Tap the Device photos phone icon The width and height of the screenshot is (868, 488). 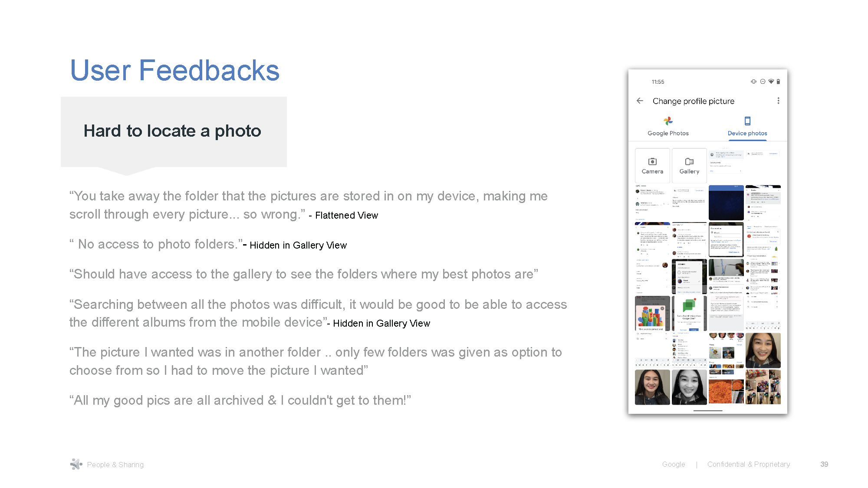[747, 121]
